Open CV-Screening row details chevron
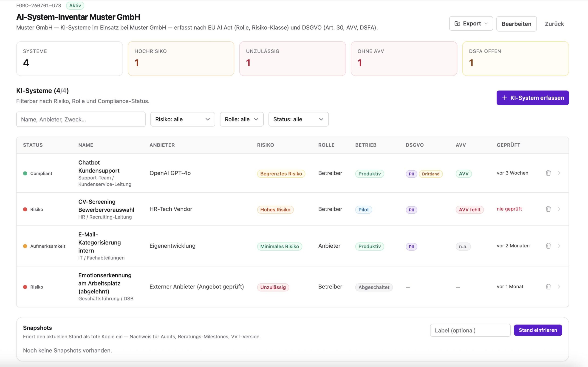This screenshot has height=367, width=588. (x=559, y=209)
